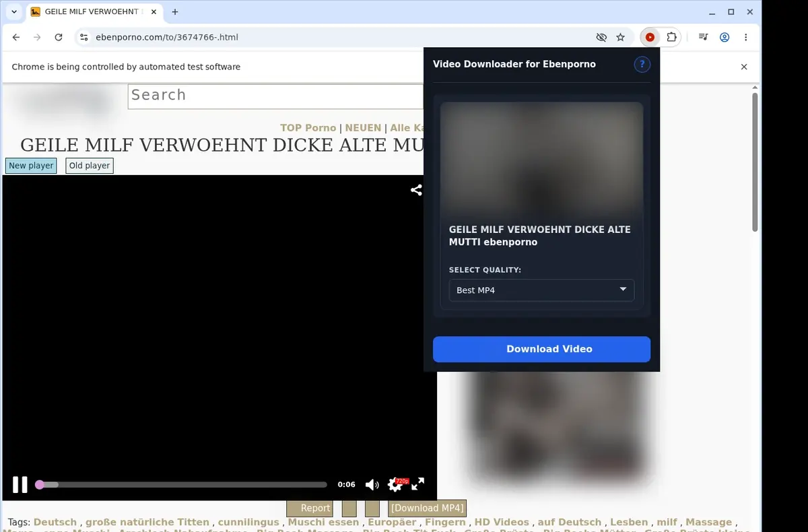Click the share icon on the video

click(416, 190)
